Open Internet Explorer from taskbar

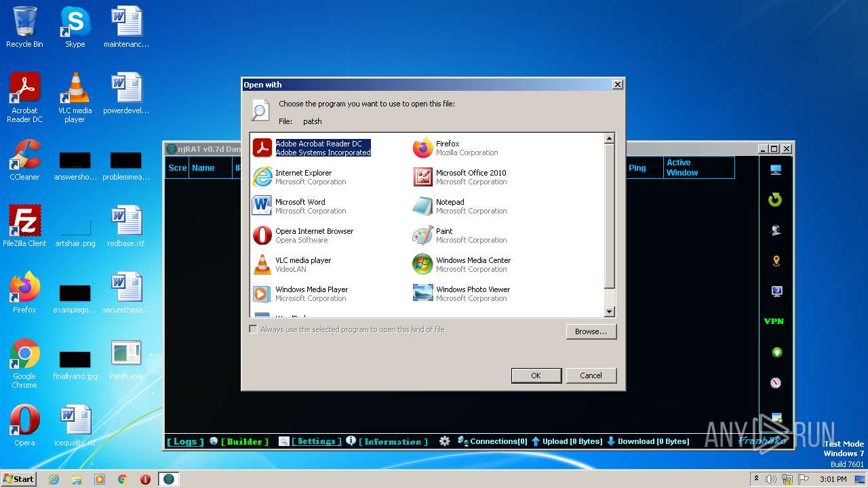click(x=54, y=479)
